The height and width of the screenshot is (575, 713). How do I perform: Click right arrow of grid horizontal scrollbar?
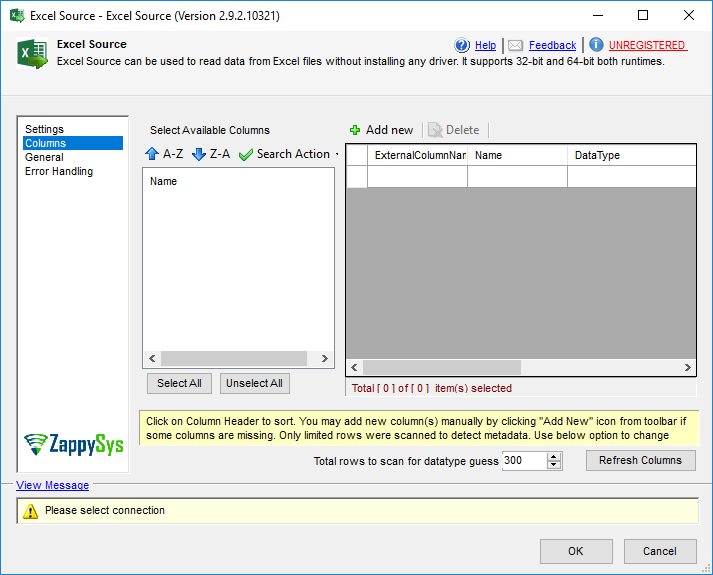[x=688, y=367]
